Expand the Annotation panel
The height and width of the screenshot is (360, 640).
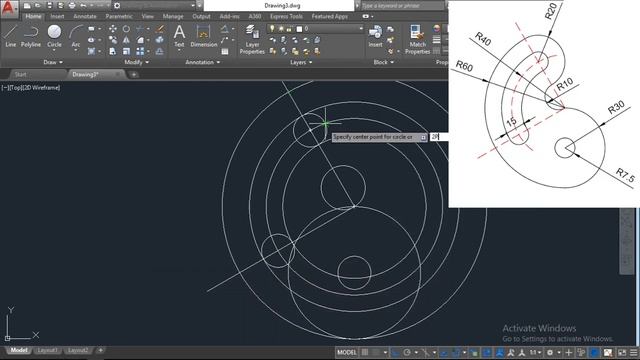pos(203,62)
